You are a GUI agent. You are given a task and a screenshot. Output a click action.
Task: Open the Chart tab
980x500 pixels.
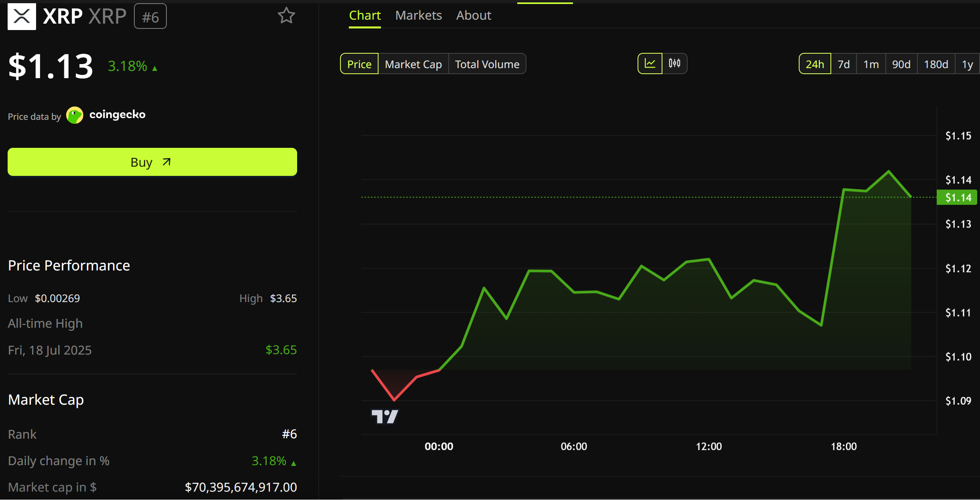click(x=364, y=16)
